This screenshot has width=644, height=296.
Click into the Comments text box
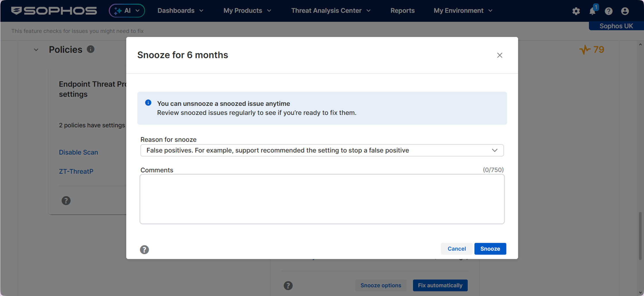322,199
